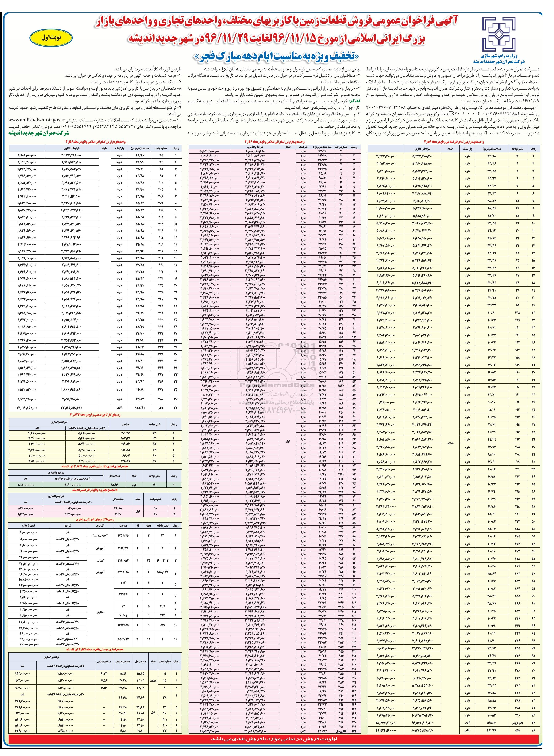
Task: Click the "تجاری" usage cell in the land table
Action: 101,612
